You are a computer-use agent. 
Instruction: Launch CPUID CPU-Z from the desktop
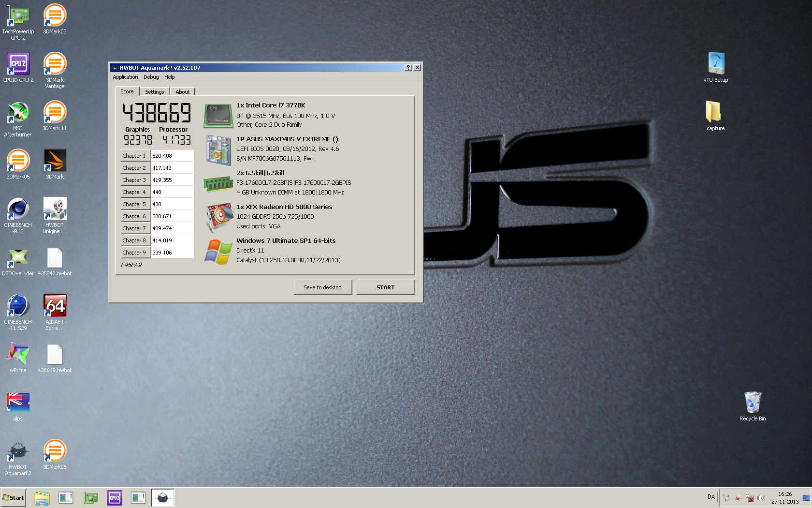tap(18, 68)
